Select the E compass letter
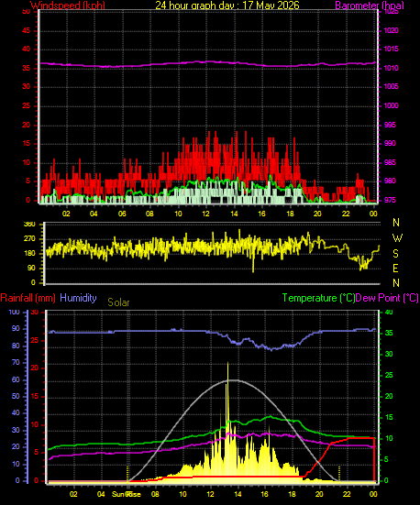Viewport: 420px width, 505px height. pyautogui.click(x=395, y=268)
